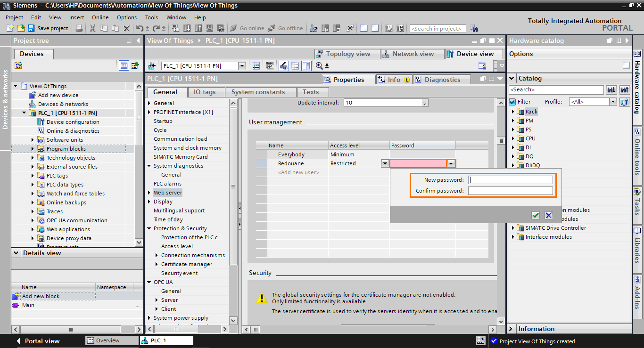Select the System constants tab
Screen dimensions: 644x348
(x=261, y=92)
